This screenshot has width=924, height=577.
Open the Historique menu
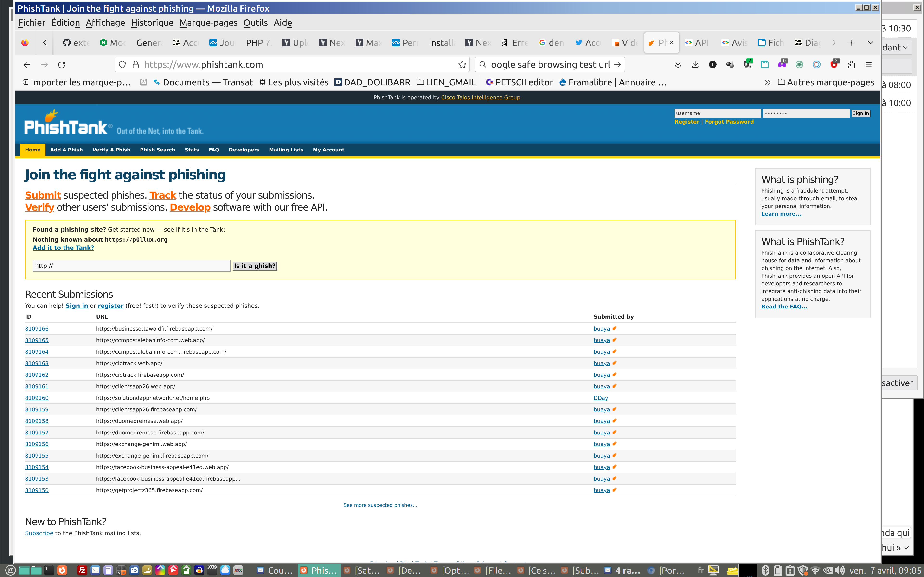coord(152,23)
